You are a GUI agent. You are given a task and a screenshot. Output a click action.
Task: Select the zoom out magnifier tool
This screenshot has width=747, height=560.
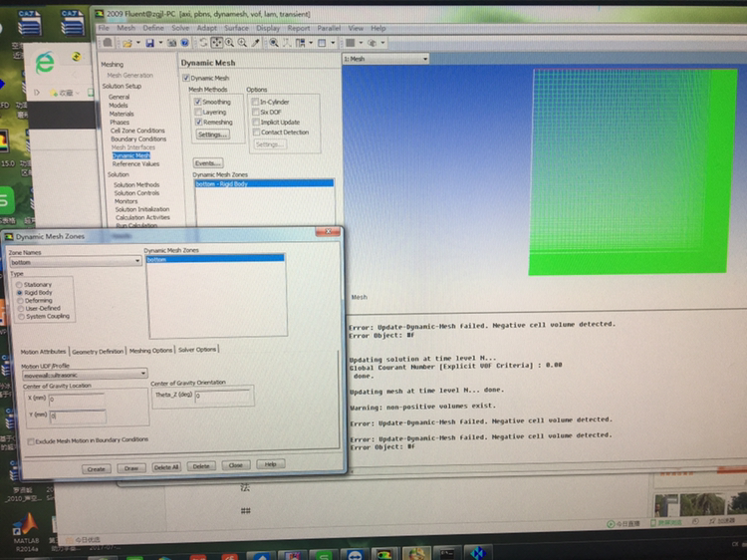tap(242, 43)
